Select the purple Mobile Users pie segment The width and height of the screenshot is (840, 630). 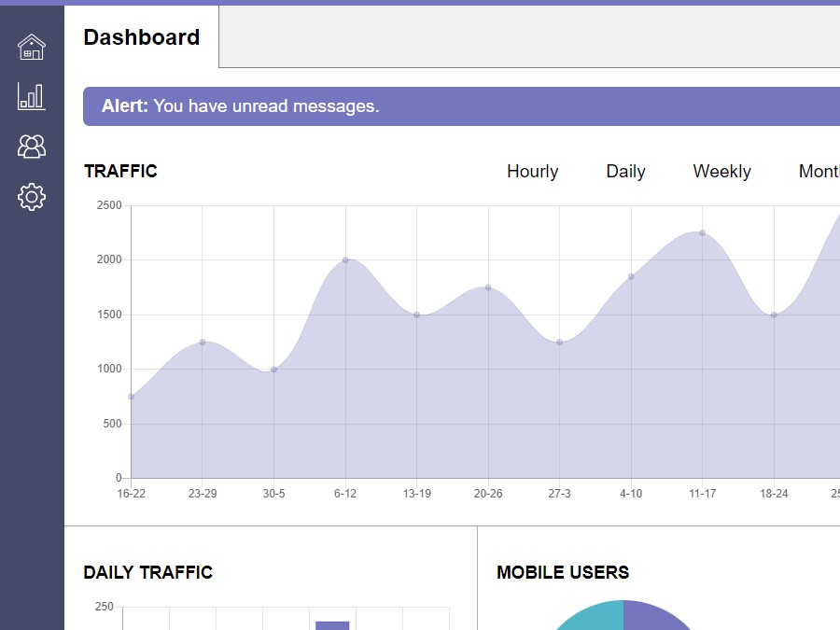tap(653, 618)
